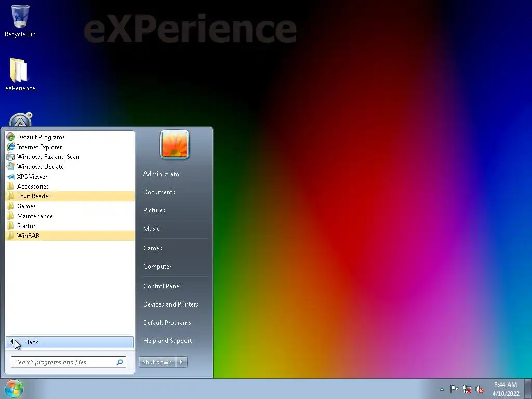Click the Windows Update icon
Screen dimensions: 532x399
pyautogui.click(x=10, y=167)
